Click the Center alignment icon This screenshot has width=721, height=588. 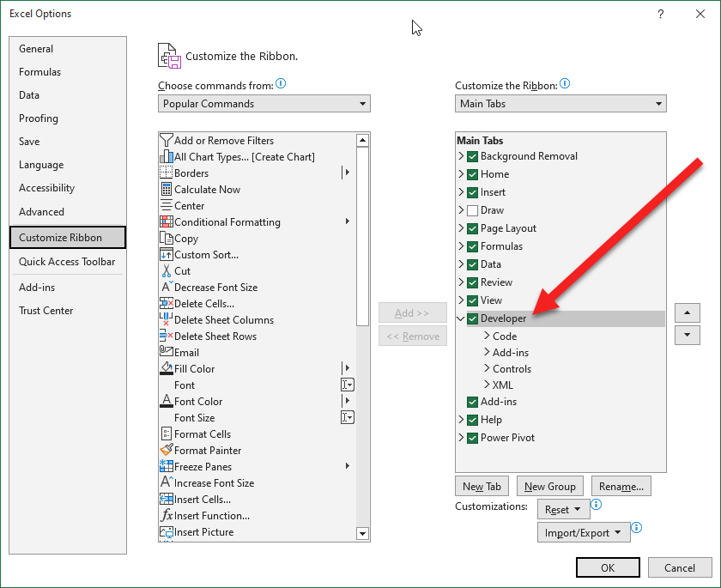(166, 205)
